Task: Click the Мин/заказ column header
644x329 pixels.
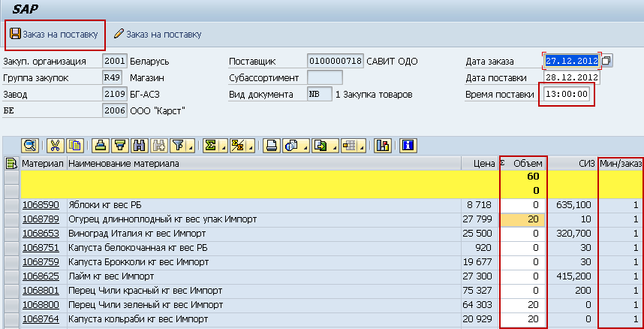Action: [x=621, y=164]
